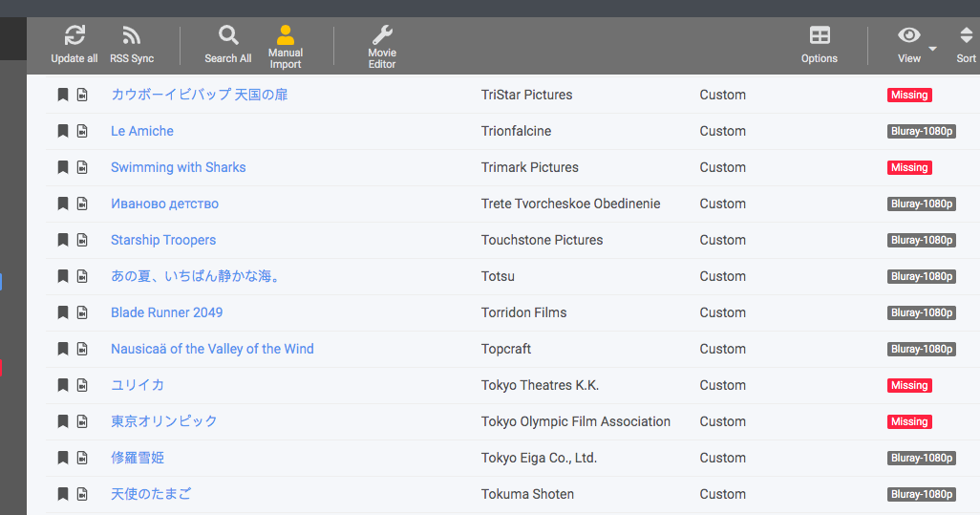Click Custom profile in Tokyo Eiga row
Image resolution: width=980 pixels, height=515 pixels.
pyautogui.click(x=722, y=458)
